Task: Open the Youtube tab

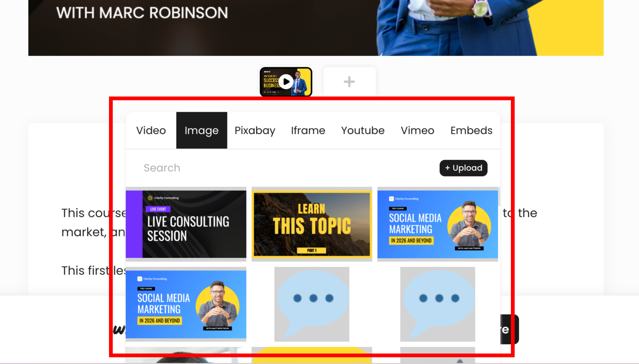Action: click(363, 130)
